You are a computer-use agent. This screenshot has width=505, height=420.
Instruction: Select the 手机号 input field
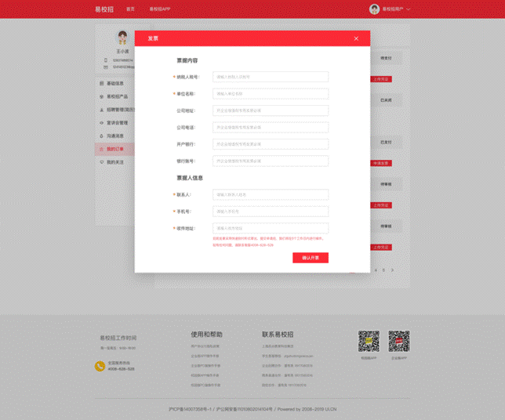[271, 212]
